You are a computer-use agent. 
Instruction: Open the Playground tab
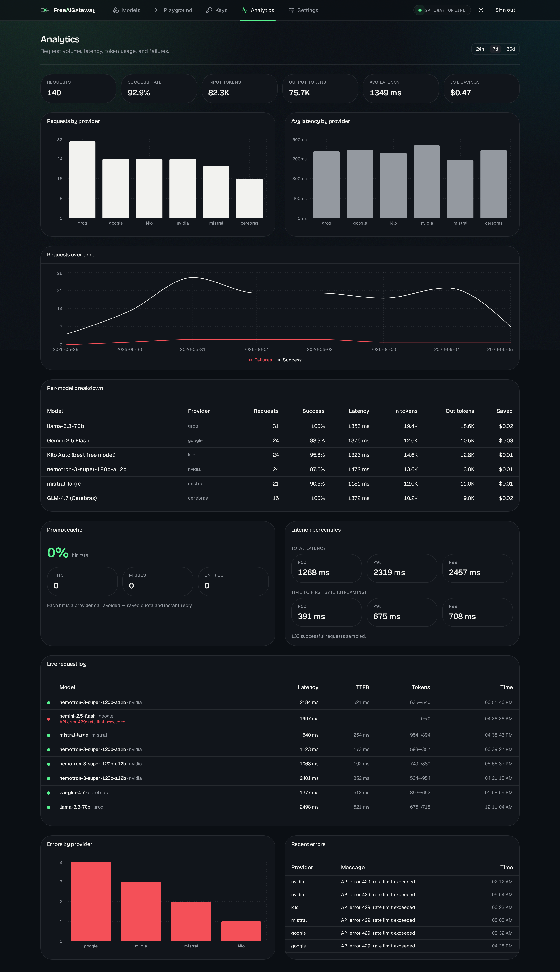point(173,10)
